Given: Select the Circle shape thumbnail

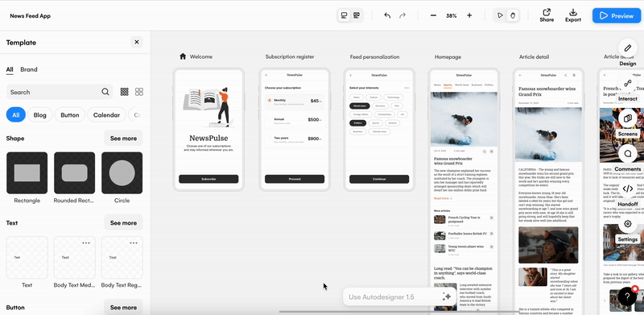Looking at the screenshot, I should coord(122,173).
